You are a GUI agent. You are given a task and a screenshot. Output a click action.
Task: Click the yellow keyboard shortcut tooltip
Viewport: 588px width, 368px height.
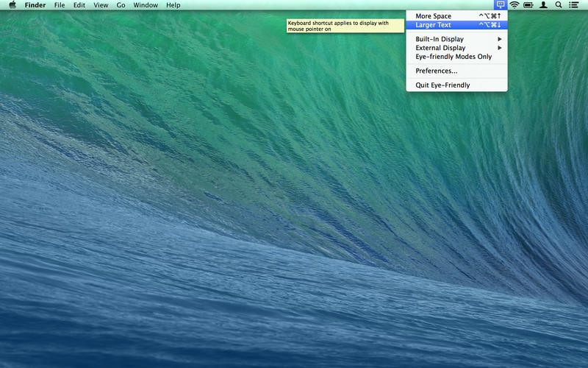coord(345,26)
